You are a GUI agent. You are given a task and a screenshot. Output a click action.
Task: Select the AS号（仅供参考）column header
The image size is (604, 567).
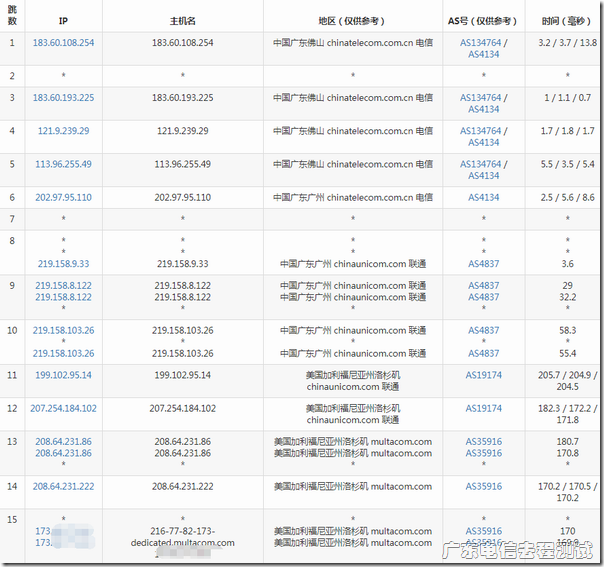(484, 21)
